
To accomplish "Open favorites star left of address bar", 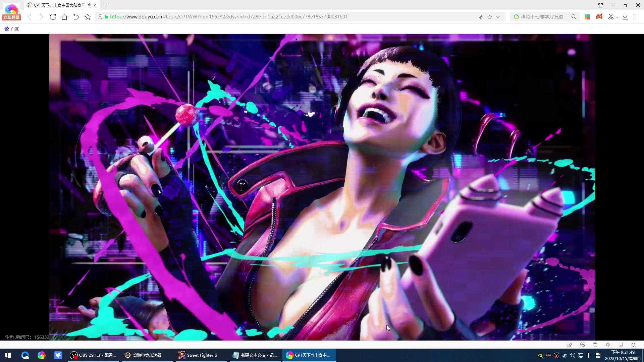I will [x=88, y=17].
